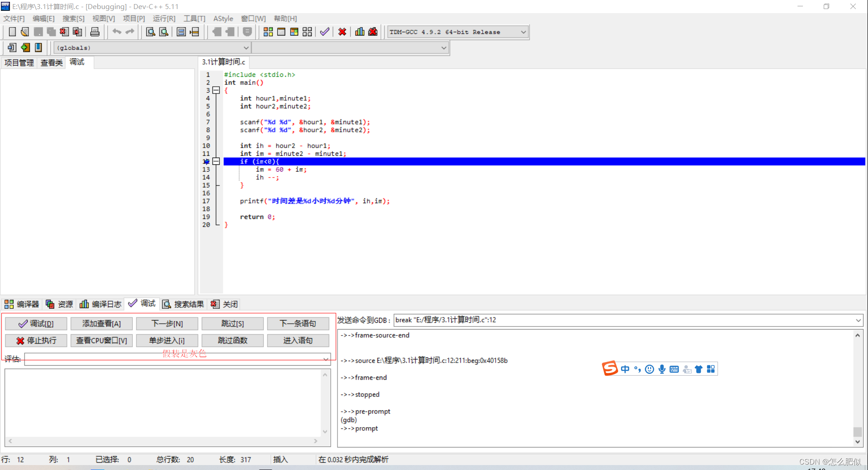Click the New Project icon on second toolbar
This screenshot has width=868, height=470.
click(x=12, y=47)
